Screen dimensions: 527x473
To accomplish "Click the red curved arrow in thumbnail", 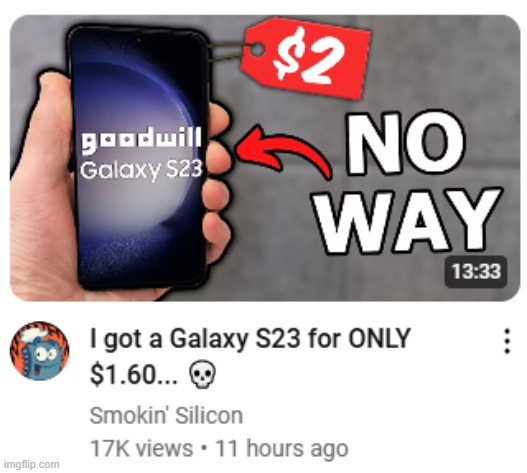I will click(x=283, y=151).
